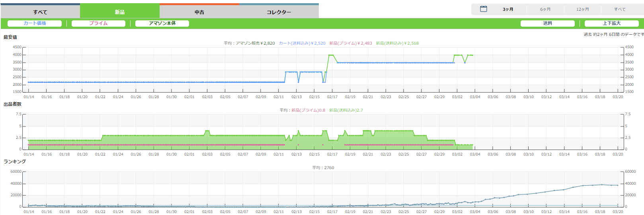Viewport: 644px width, 215px height.
Task: Set the time range to 6ヶ月
Action: click(x=545, y=9)
